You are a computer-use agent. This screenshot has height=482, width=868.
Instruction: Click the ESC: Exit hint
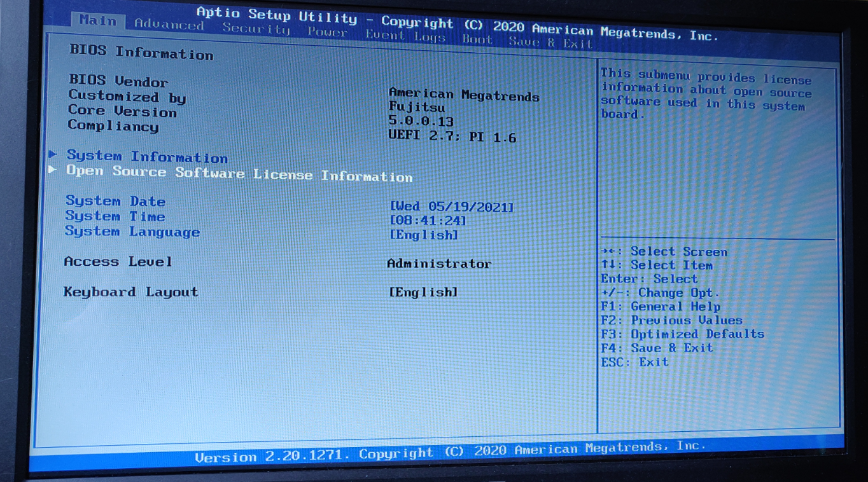tap(634, 362)
